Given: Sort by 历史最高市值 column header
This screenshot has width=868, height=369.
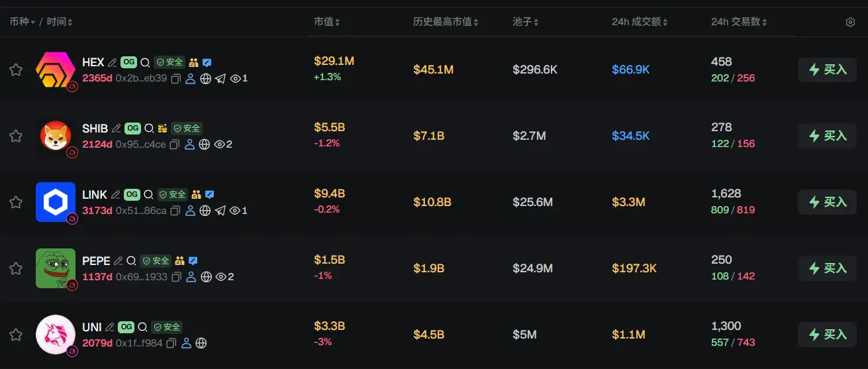Looking at the screenshot, I should click(446, 22).
